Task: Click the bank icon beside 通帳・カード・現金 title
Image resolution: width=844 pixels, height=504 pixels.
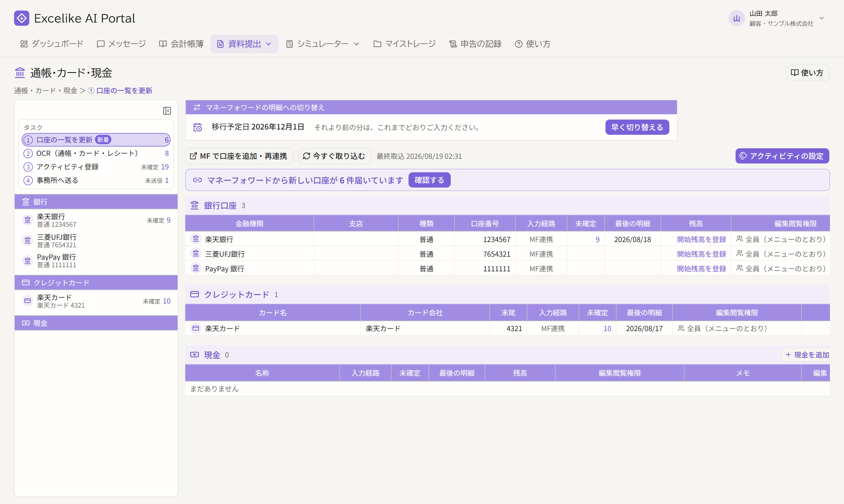Action: point(20,73)
